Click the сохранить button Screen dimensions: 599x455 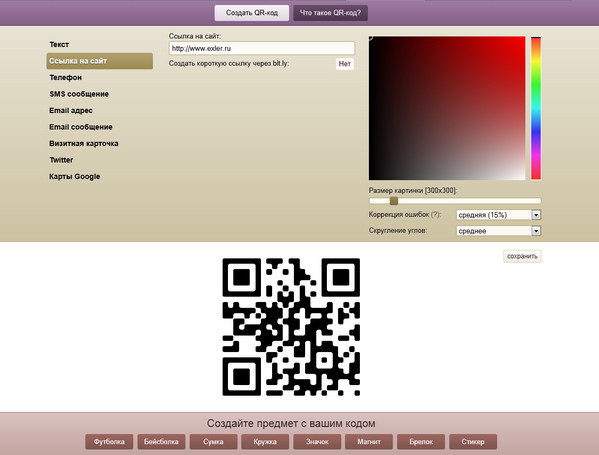[522, 256]
